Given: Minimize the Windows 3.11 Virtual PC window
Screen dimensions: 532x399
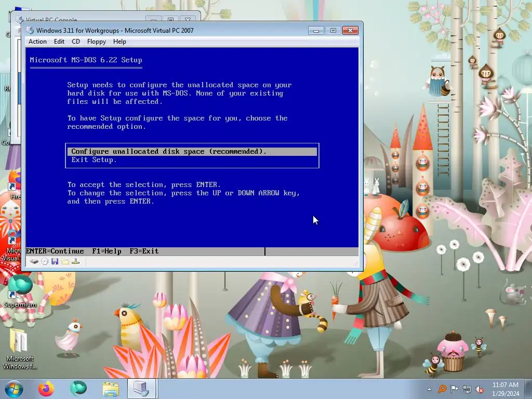Looking at the screenshot, I should tap(316, 31).
